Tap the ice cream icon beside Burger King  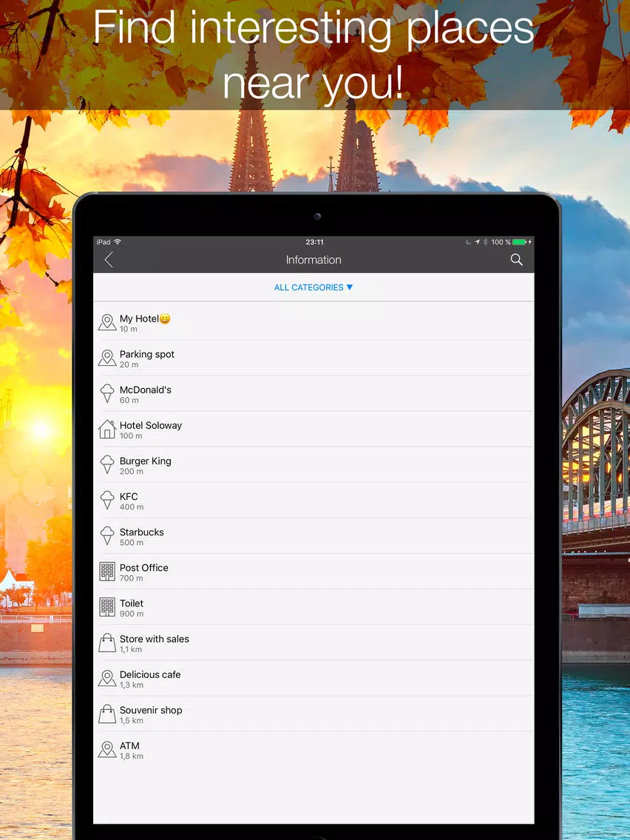tap(107, 464)
